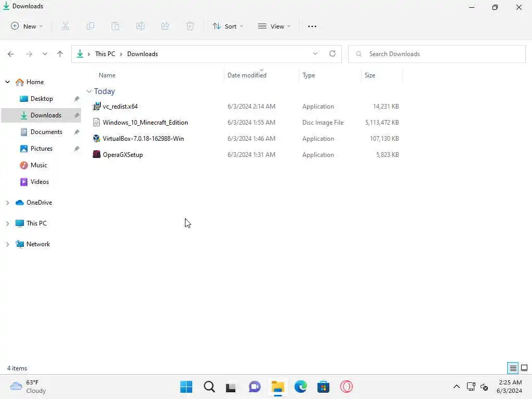
Task: Click the 5,113,472 KB size cell
Action: pyautogui.click(x=382, y=123)
